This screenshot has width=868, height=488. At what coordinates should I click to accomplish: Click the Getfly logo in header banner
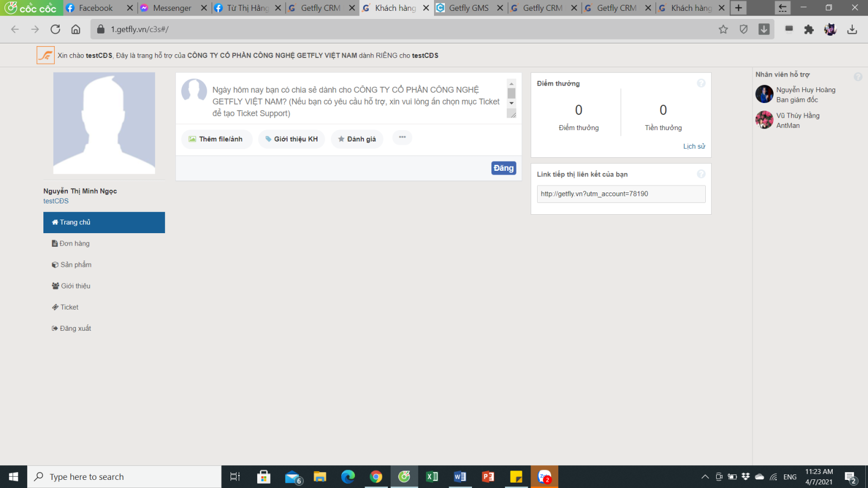[x=46, y=55]
